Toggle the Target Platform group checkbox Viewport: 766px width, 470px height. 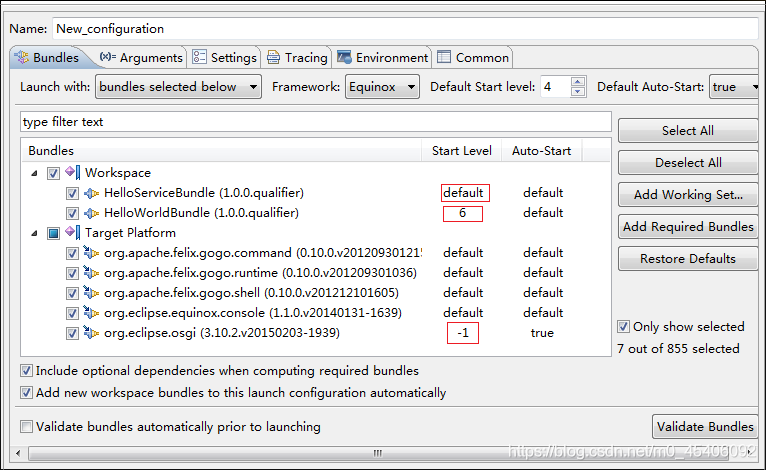pos(53,234)
